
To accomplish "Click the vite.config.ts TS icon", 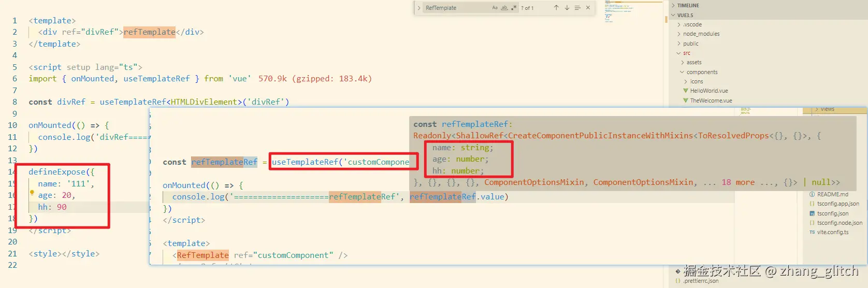I will pos(812,232).
